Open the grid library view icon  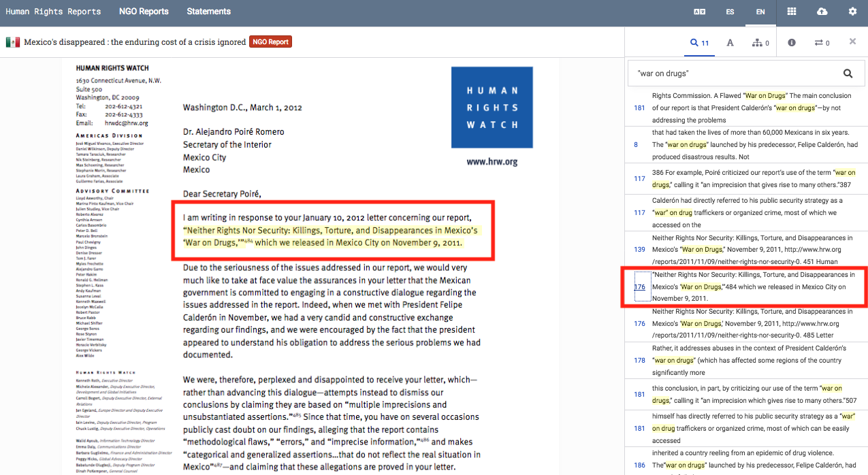(792, 12)
